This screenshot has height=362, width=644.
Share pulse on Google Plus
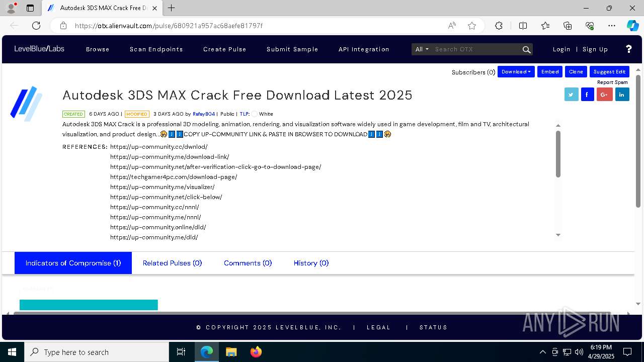point(604,95)
